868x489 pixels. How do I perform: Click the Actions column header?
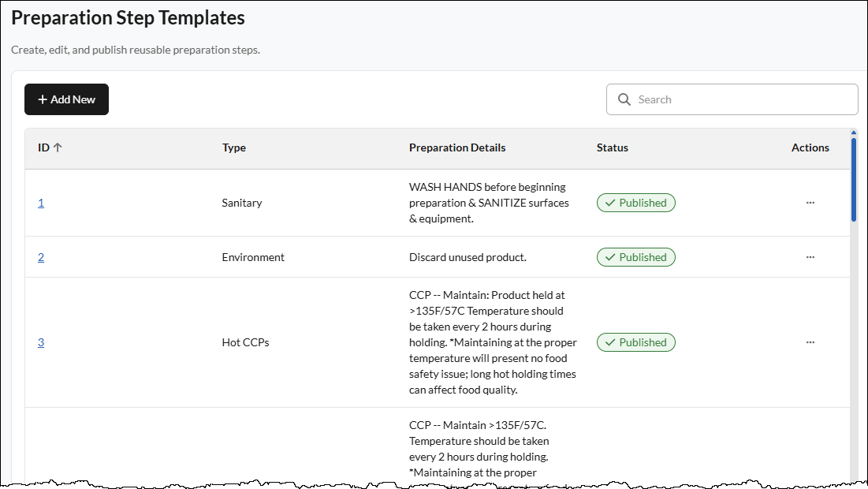(x=810, y=147)
